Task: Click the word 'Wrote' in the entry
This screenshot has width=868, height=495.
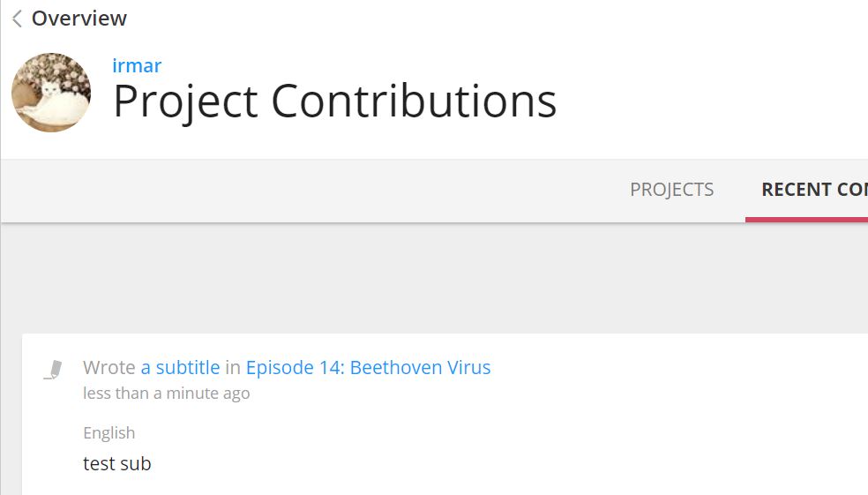Action: 109,367
